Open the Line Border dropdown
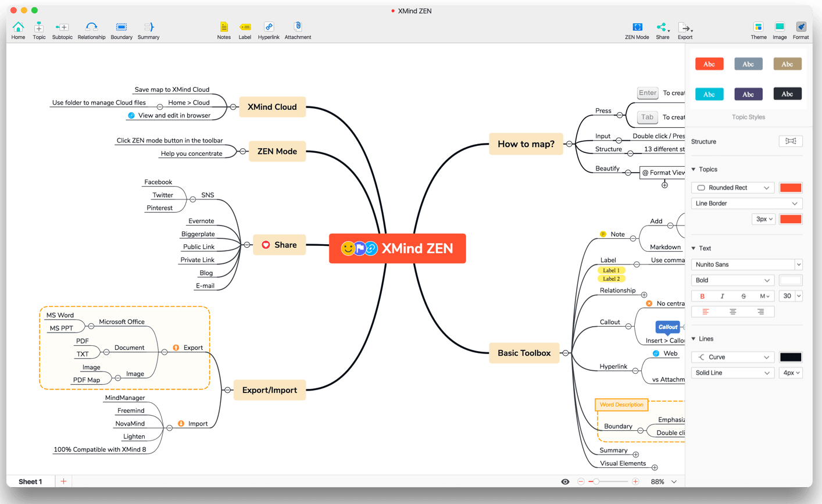Screen dimensions: 822x504 (x=746, y=203)
